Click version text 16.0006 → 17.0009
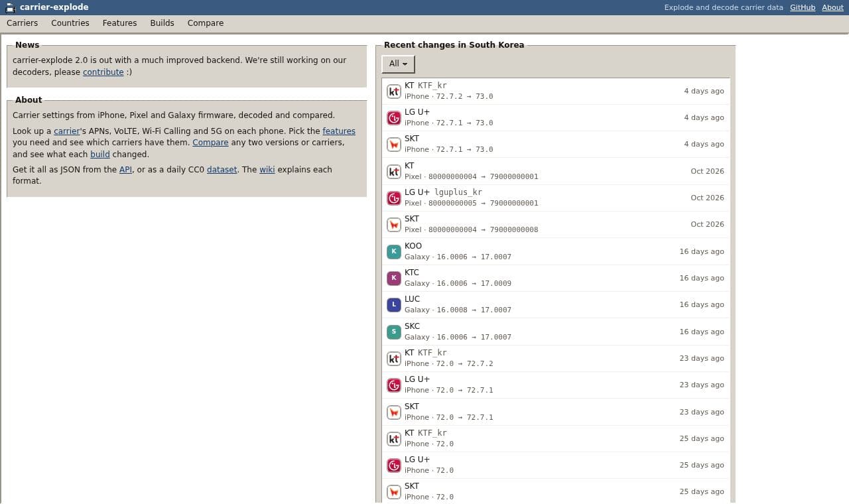849x504 pixels. [474, 283]
